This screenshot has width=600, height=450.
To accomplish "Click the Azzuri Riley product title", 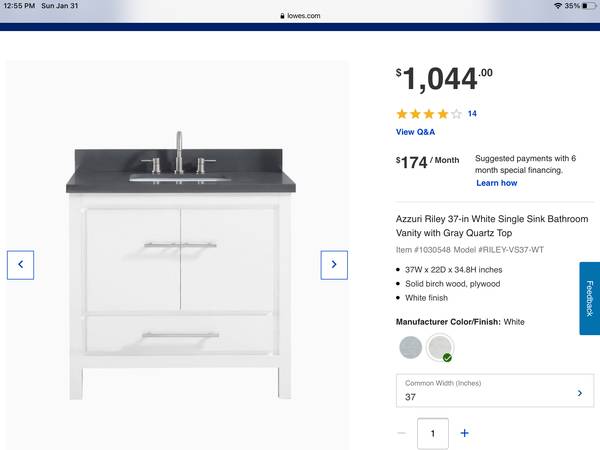I will (x=492, y=226).
